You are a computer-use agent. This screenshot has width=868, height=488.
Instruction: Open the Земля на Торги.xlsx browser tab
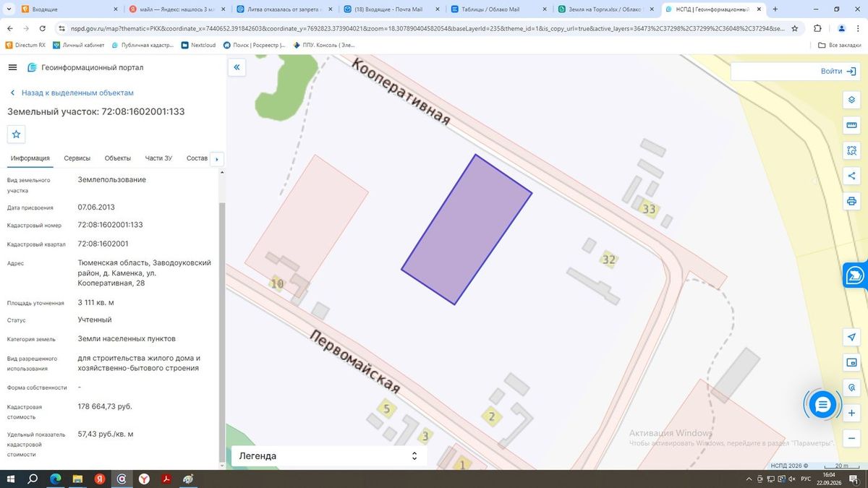[x=606, y=9]
